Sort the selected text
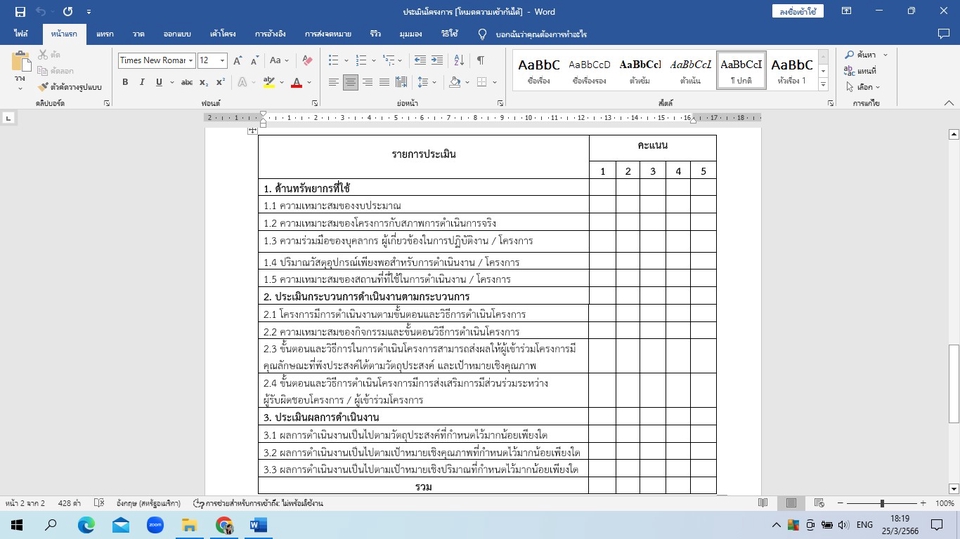 [459, 60]
